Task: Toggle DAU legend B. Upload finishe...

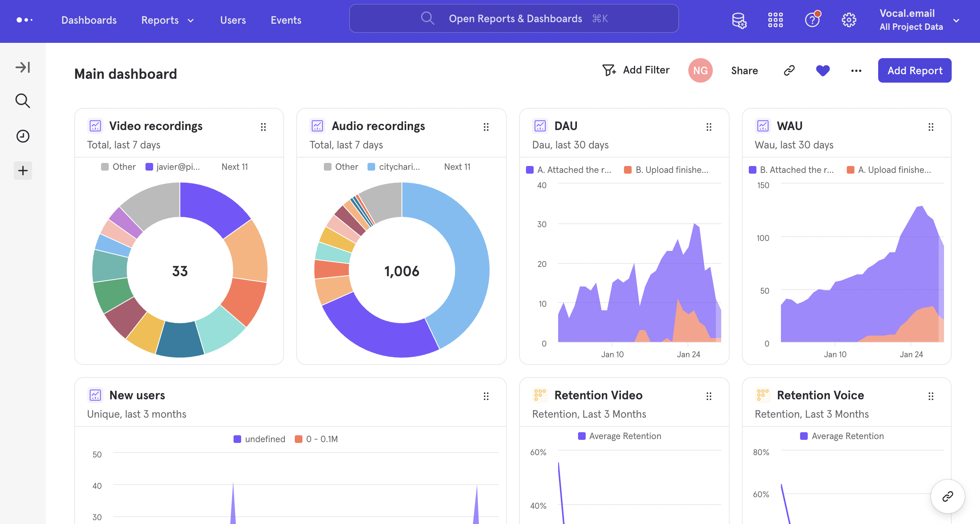Action: pos(666,170)
